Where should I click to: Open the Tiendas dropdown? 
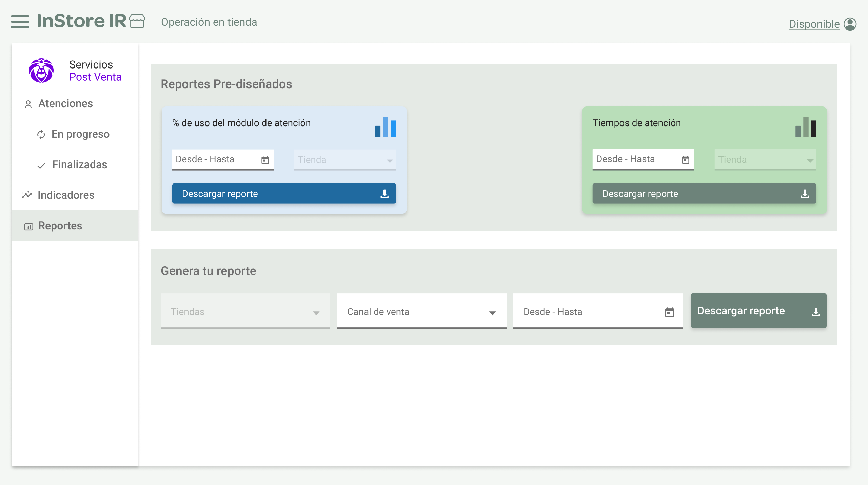coord(245,311)
